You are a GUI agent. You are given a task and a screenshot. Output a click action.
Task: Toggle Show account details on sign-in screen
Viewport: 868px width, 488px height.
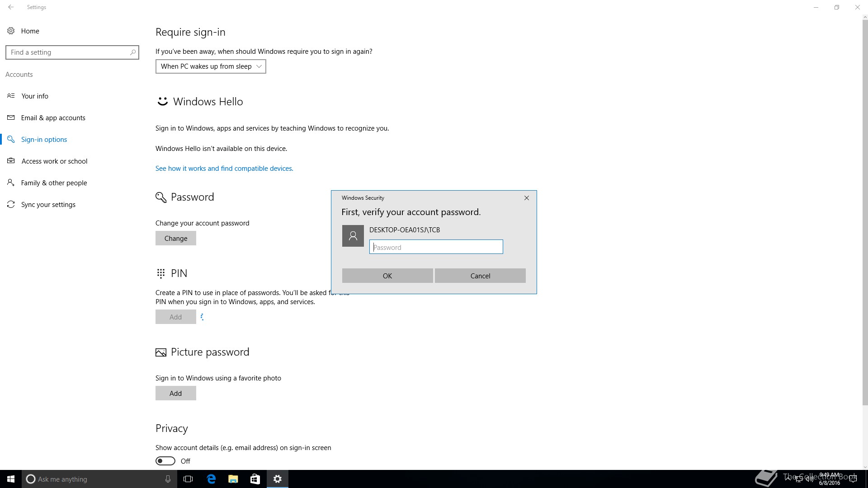tap(165, 461)
